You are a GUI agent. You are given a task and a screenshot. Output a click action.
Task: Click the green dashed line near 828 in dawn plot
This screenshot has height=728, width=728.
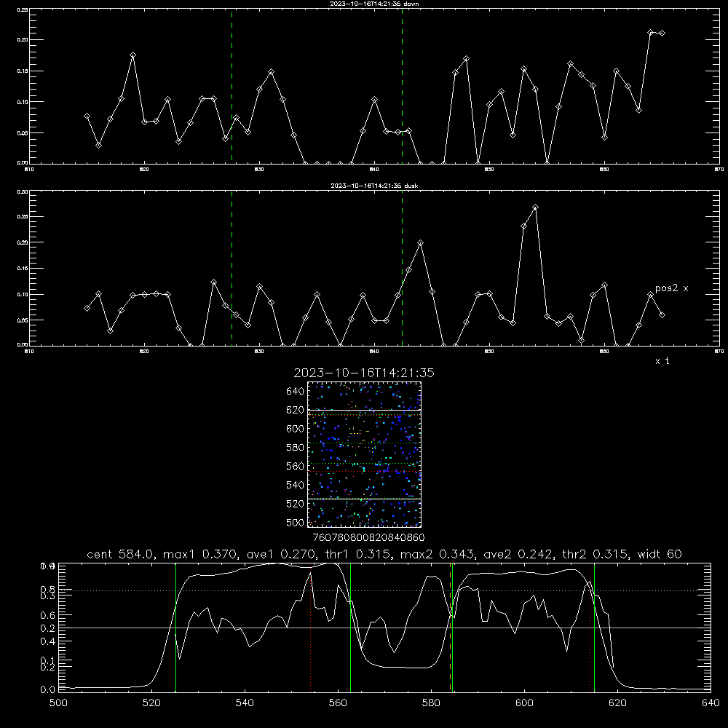(232, 86)
